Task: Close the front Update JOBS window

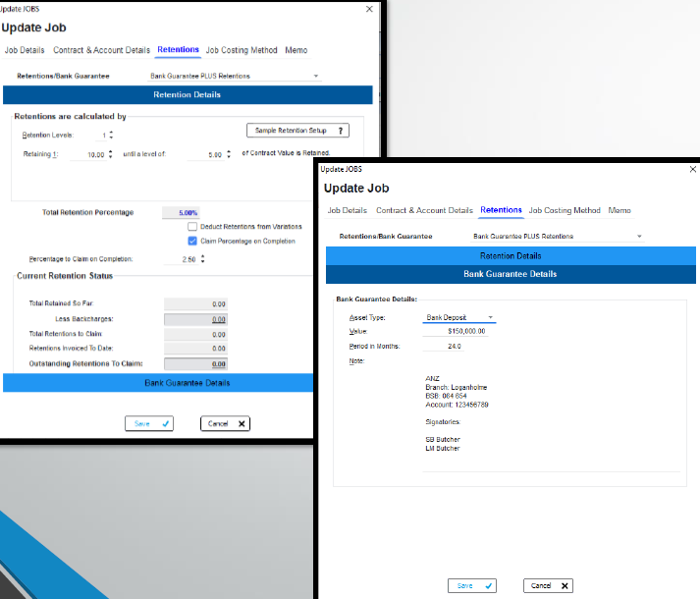Action: click(693, 169)
